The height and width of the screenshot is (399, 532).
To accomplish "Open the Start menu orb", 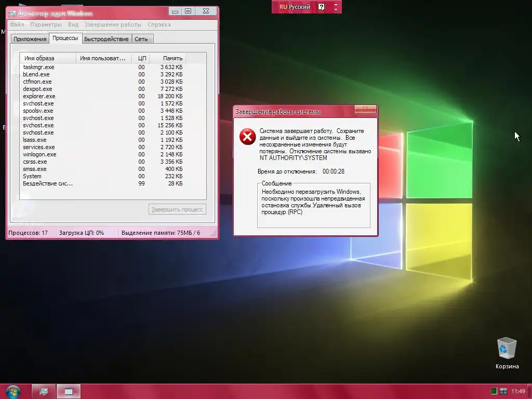I will click(13, 392).
